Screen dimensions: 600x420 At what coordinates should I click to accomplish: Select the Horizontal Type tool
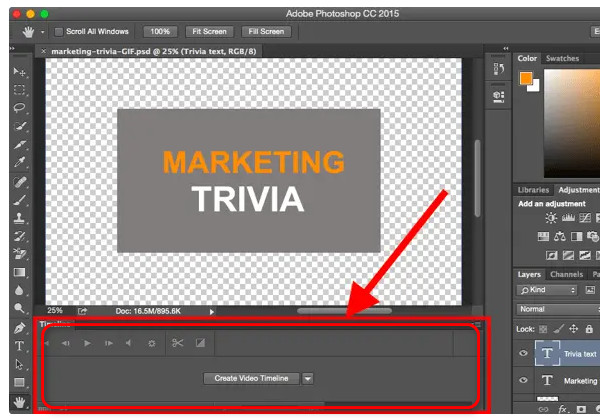[19, 346]
